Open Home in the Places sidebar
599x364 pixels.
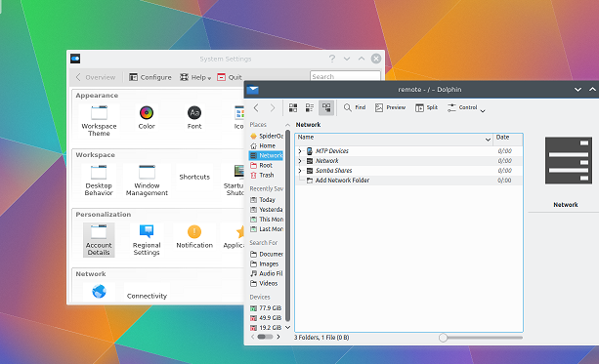(x=266, y=145)
